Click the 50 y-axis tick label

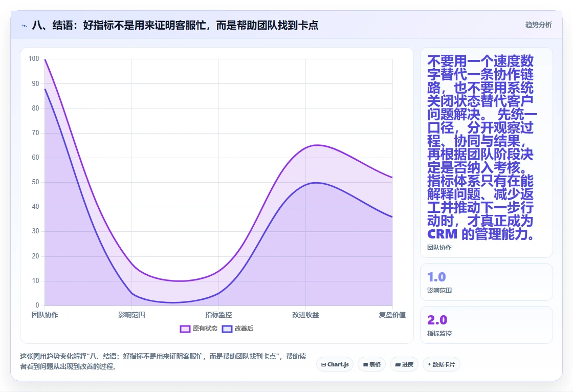35,182
